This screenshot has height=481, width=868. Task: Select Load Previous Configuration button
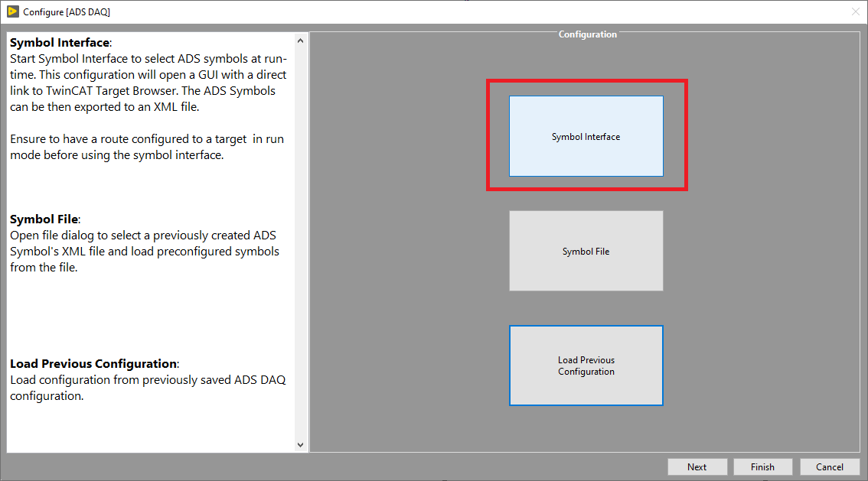tap(586, 366)
